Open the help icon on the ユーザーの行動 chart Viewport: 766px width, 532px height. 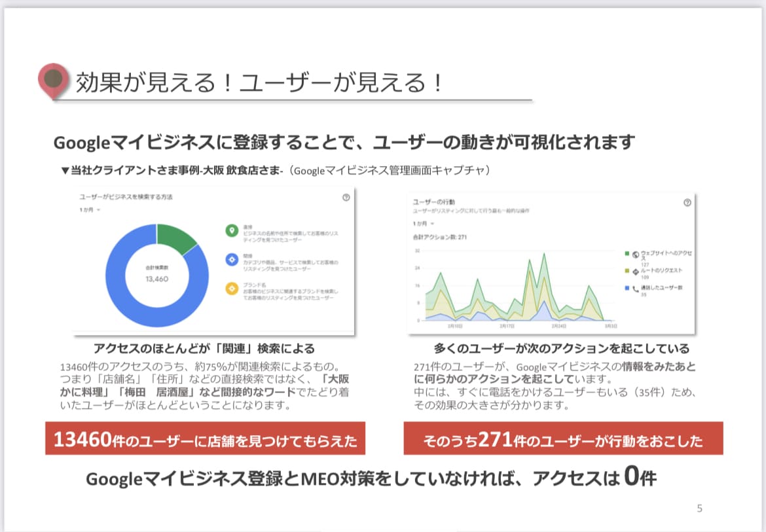[x=687, y=203]
